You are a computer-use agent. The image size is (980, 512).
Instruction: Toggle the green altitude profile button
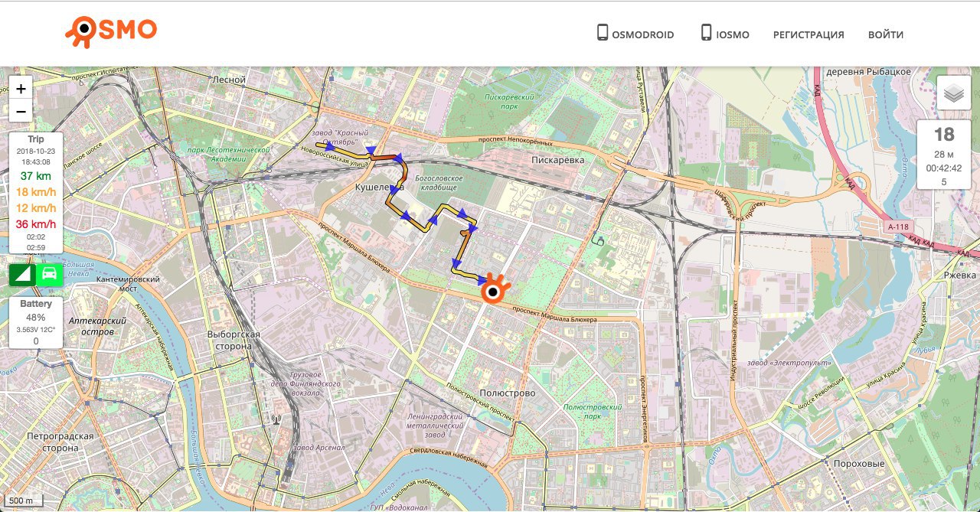tap(22, 274)
